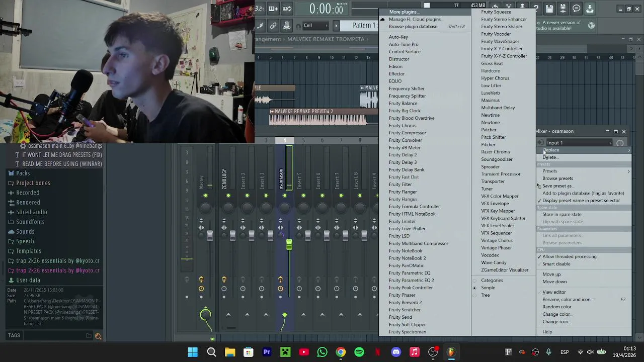644x362 pixels.
Task: Mute the ZENOLOGY mixer track LED
Action: [x=228, y=196]
